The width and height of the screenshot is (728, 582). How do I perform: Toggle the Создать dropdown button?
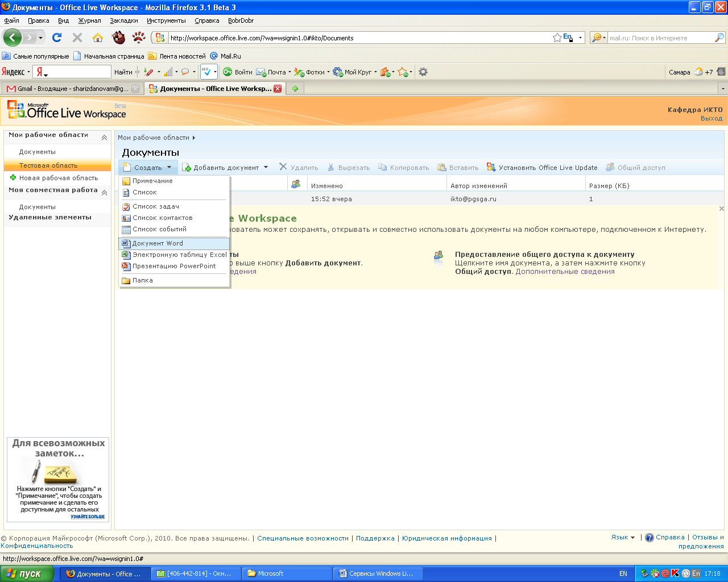coord(147,168)
